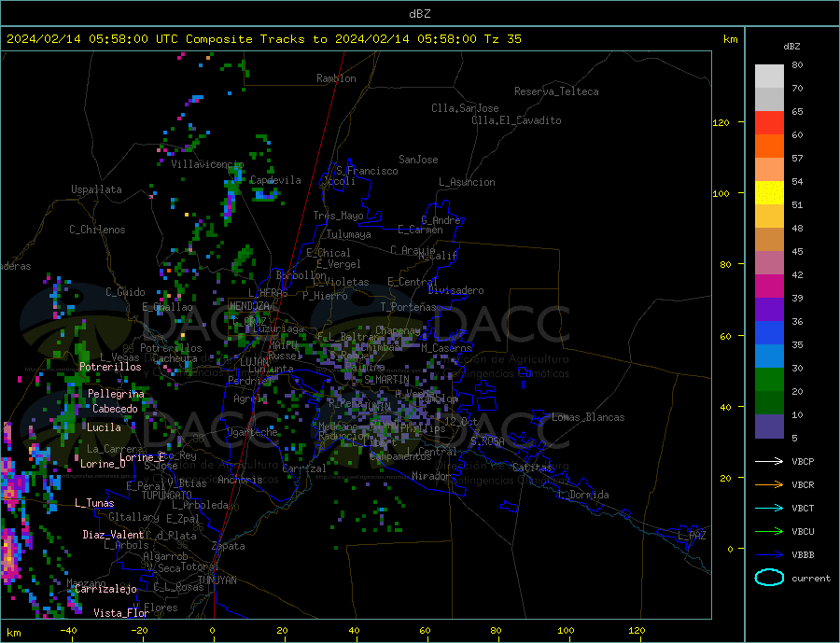Click the Villavicencio map label
840x643 pixels.
pyautogui.click(x=207, y=164)
